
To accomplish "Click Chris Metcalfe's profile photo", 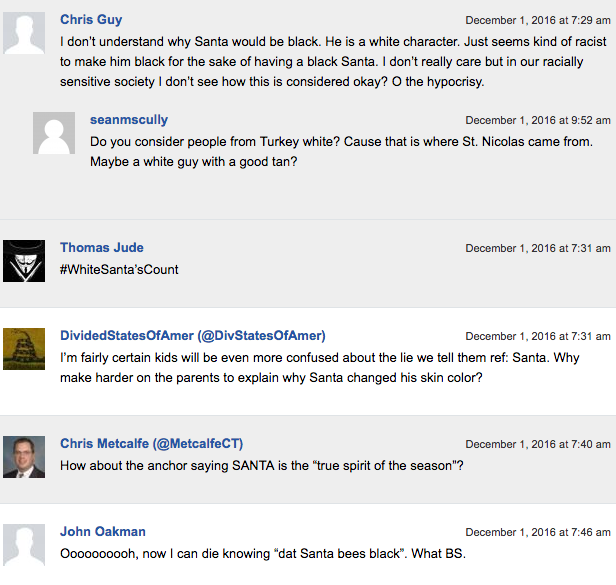I will tap(24, 457).
